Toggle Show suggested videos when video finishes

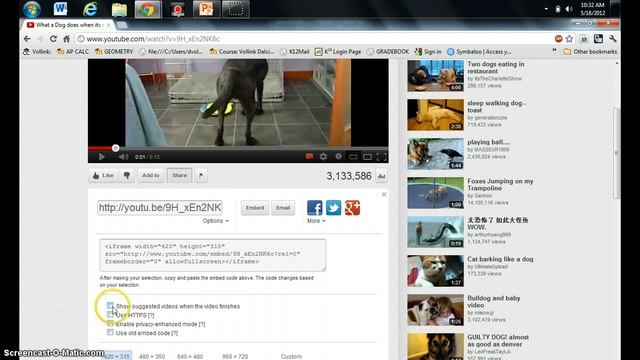(x=110, y=305)
